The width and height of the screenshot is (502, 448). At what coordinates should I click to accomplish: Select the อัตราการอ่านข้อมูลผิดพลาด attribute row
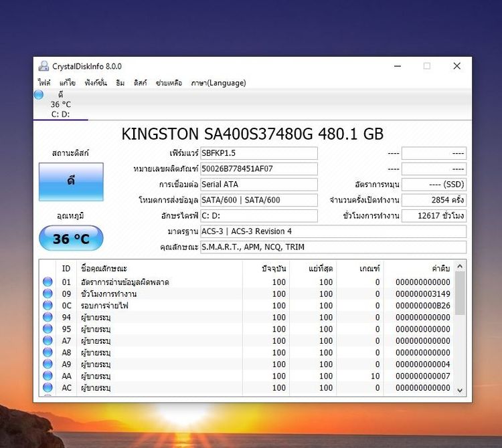[x=246, y=282]
